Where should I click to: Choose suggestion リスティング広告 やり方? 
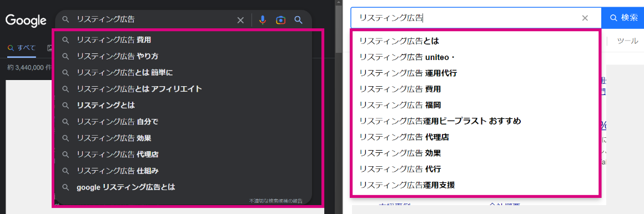coord(183,56)
